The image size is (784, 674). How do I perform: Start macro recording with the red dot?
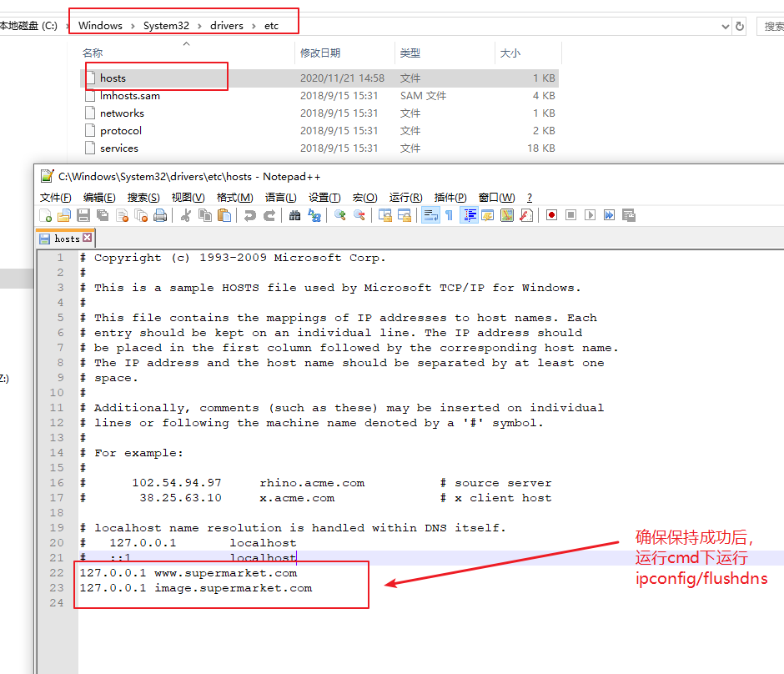pos(551,215)
